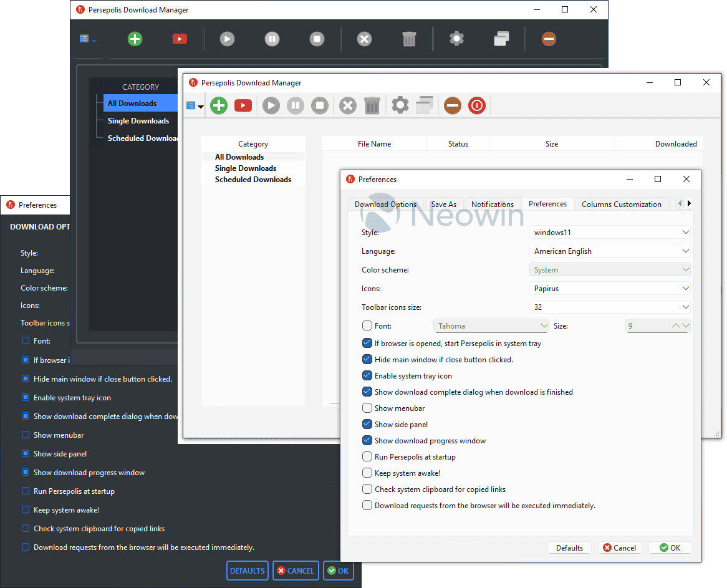Click File Name column header
This screenshot has width=727, height=588.
pyautogui.click(x=374, y=144)
